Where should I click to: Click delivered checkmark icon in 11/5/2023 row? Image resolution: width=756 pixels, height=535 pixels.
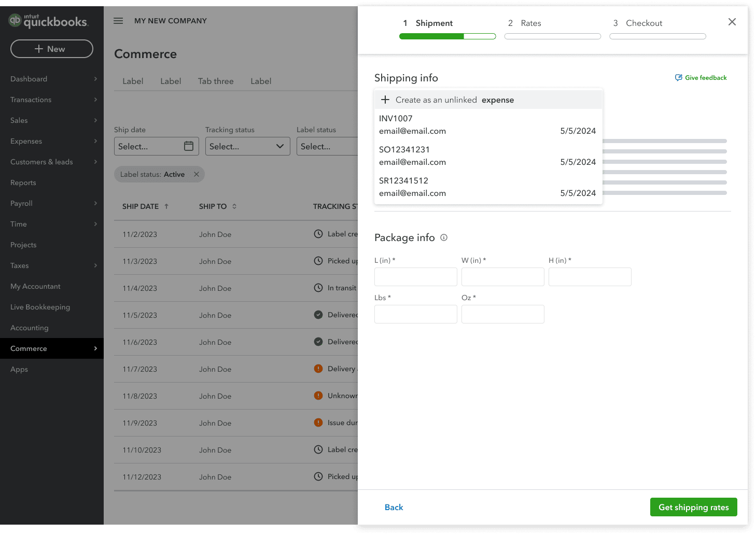(x=318, y=315)
